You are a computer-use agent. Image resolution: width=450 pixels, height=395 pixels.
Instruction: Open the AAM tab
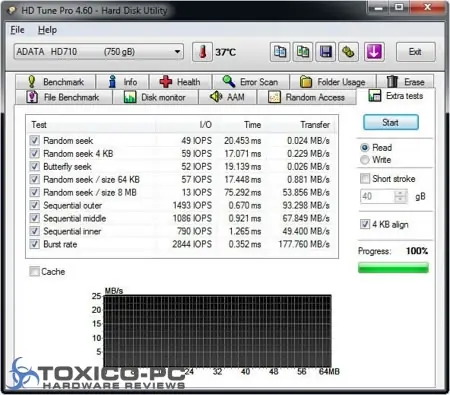tap(227, 97)
